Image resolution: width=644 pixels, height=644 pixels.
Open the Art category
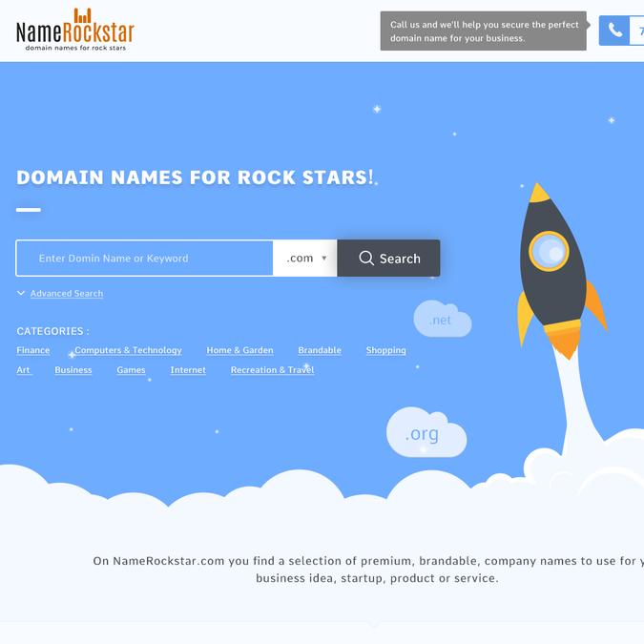pos(24,370)
